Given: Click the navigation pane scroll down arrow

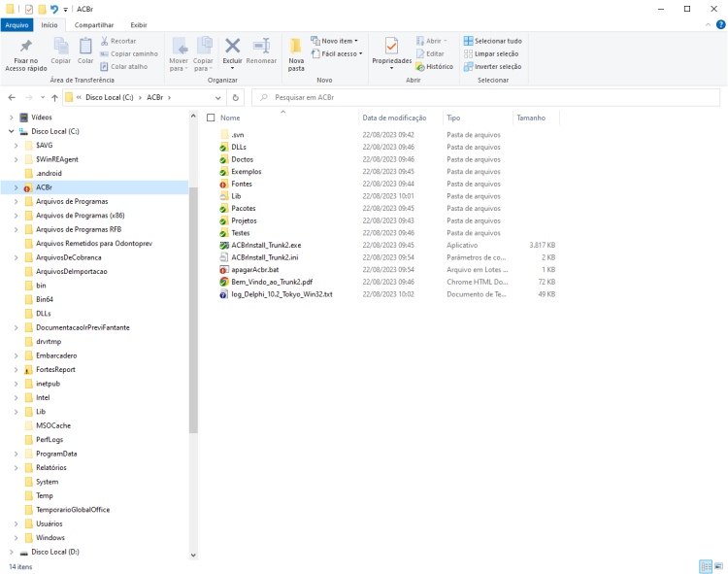Looking at the screenshot, I should tap(193, 555).
